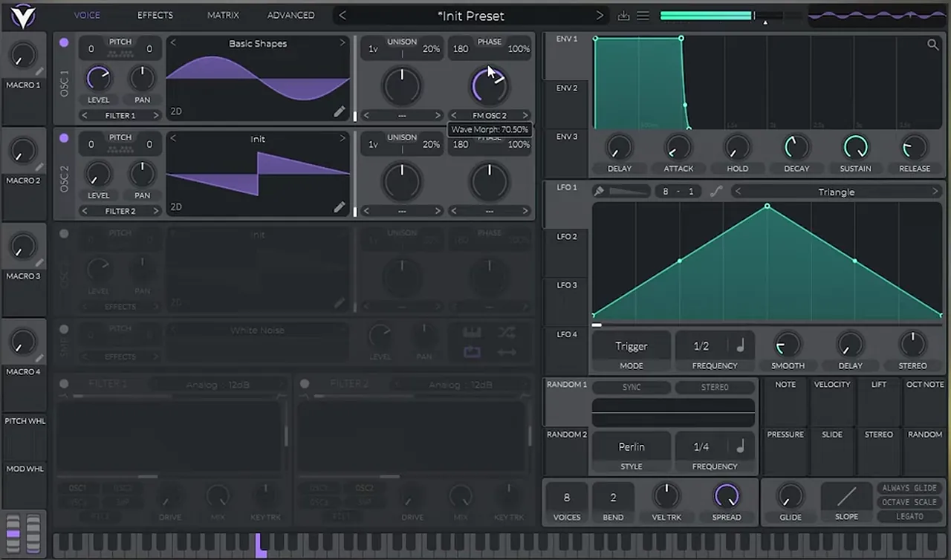Open the Basic Shapes wavetable selector

[x=258, y=43]
